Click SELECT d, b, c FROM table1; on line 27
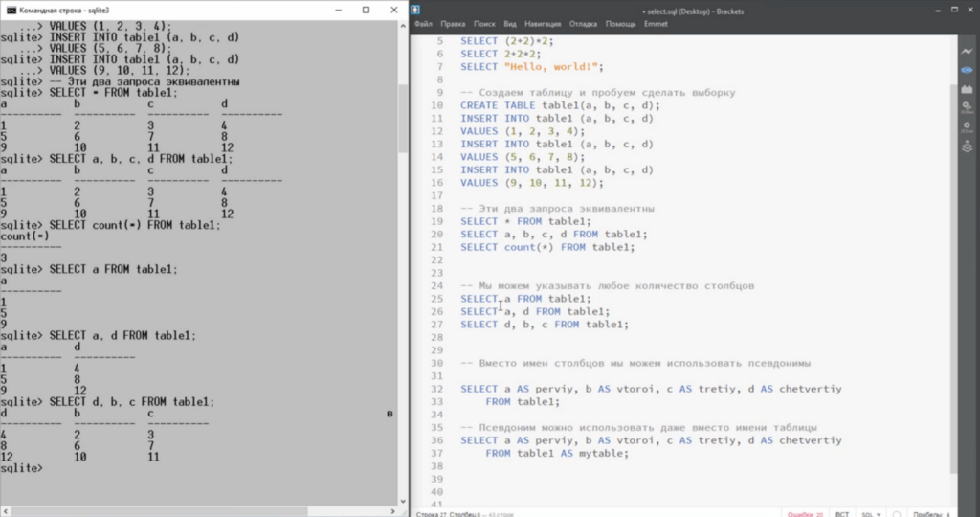The image size is (980, 517). (545, 325)
